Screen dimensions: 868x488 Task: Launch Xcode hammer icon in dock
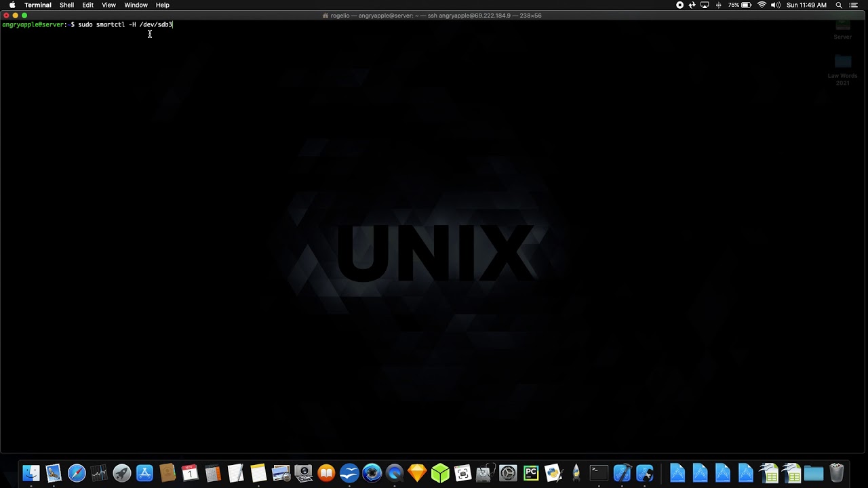point(622,472)
